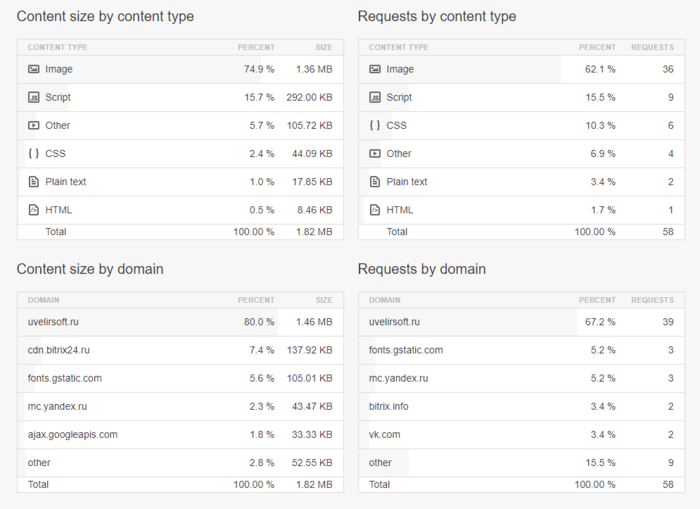Click the 15.7 % Script percent cell
Viewport: 700px width, 509px height.
tap(259, 97)
